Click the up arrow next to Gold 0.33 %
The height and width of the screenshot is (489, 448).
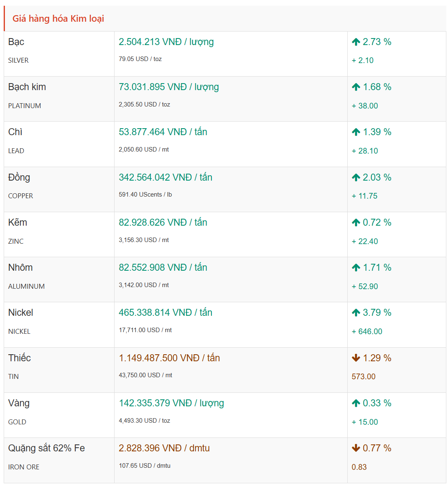click(356, 403)
